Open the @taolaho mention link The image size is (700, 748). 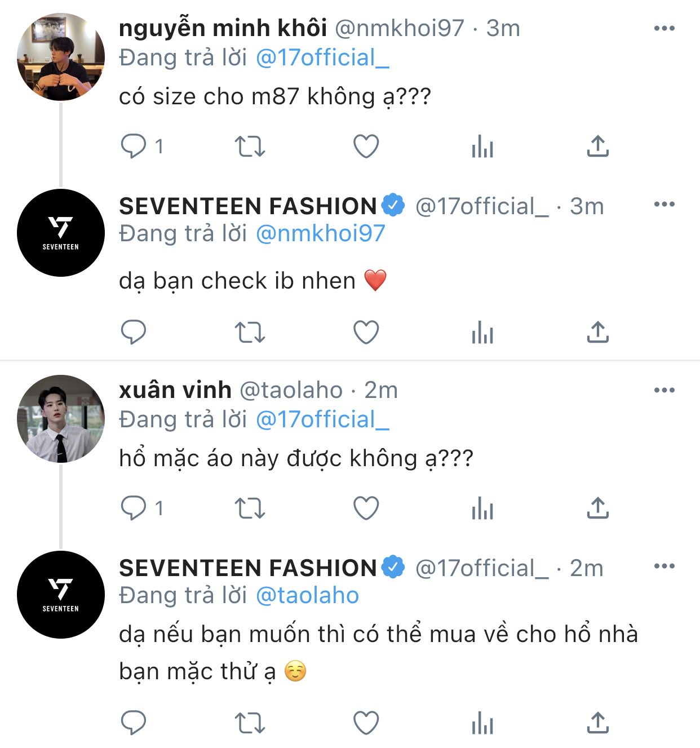click(307, 596)
